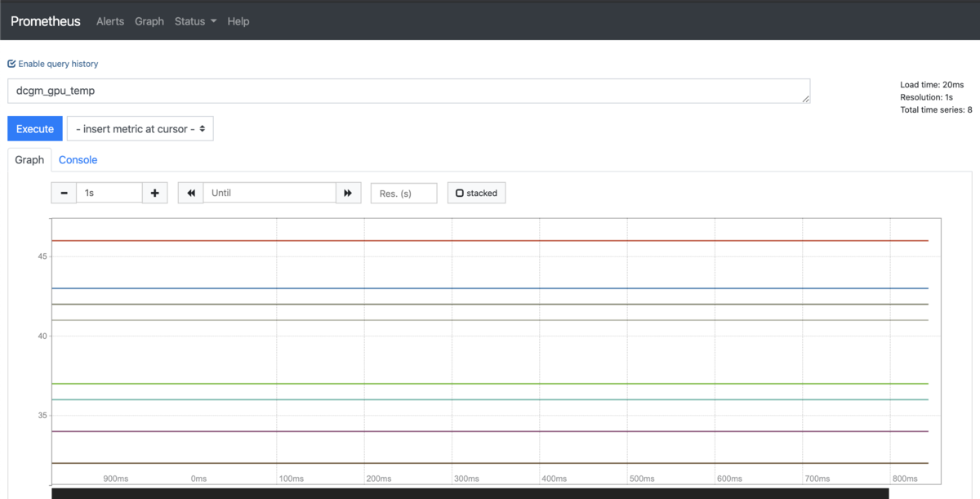Click the 500ms x-axis label
Screen dimensions: 980x499
pyautogui.click(x=642, y=479)
